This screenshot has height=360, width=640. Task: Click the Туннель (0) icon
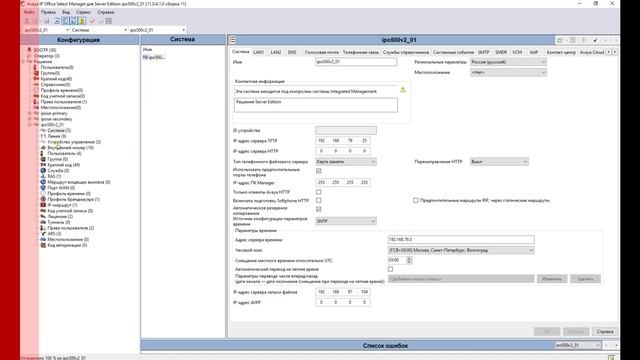point(43,222)
